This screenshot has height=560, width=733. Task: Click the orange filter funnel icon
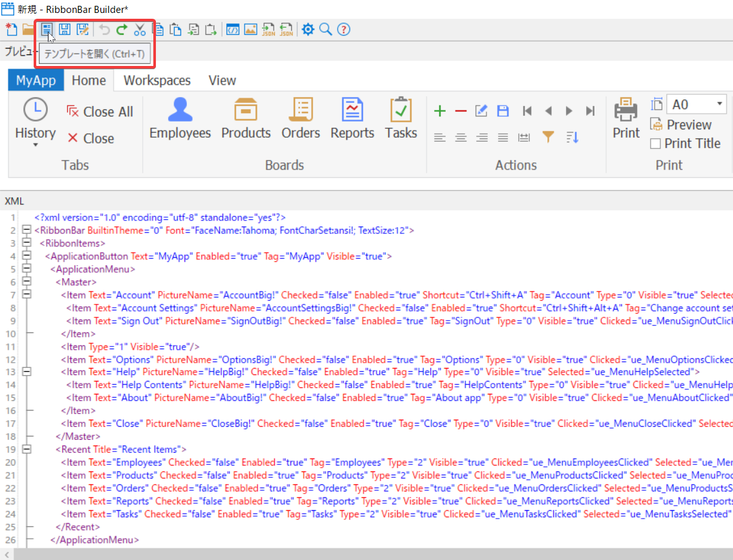point(548,137)
